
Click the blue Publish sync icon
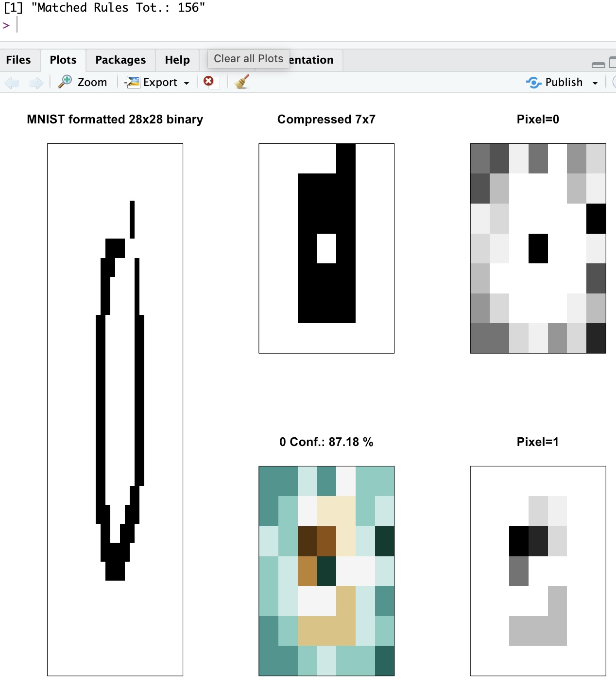point(533,83)
